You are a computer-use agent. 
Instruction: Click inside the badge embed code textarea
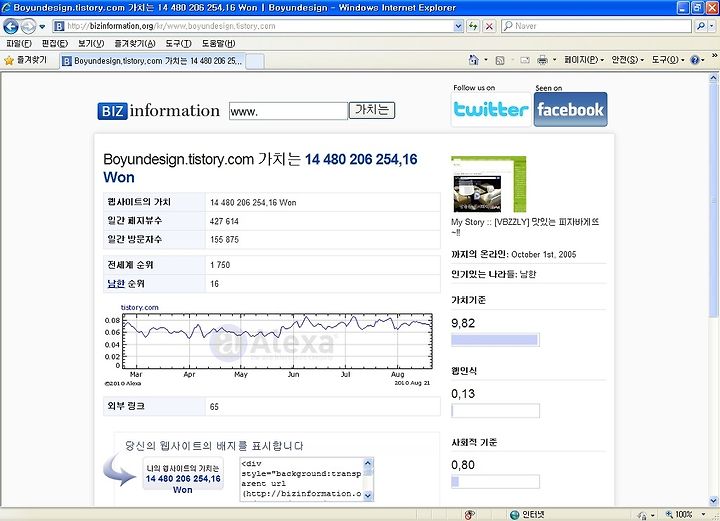coord(302,479)
